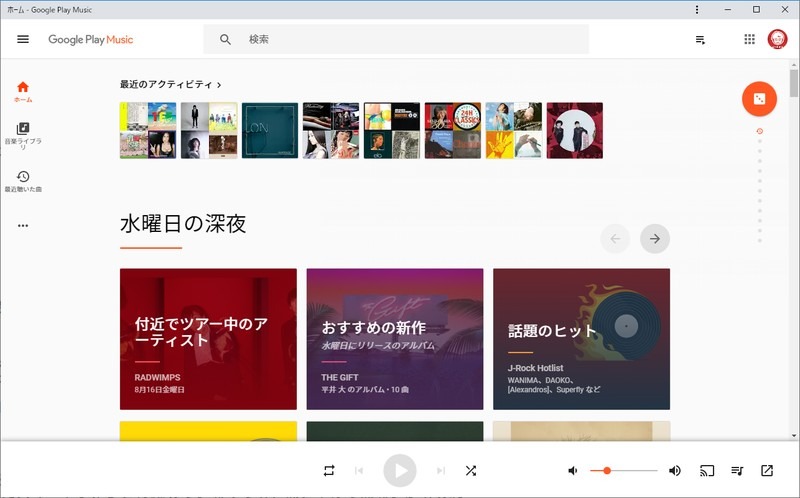Screen dimensions: 800x498
Task: Toggle repeat mode
Action: click(329, 470)
